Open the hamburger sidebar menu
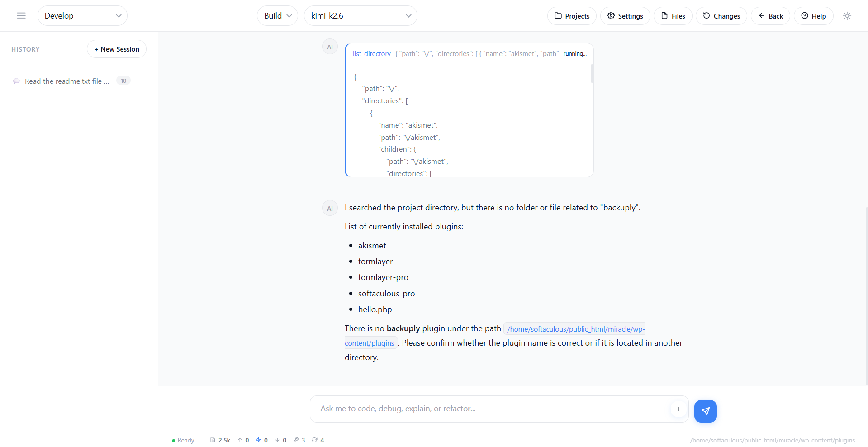The width and height of the screenshot is (868, 447). pos(21,16)
